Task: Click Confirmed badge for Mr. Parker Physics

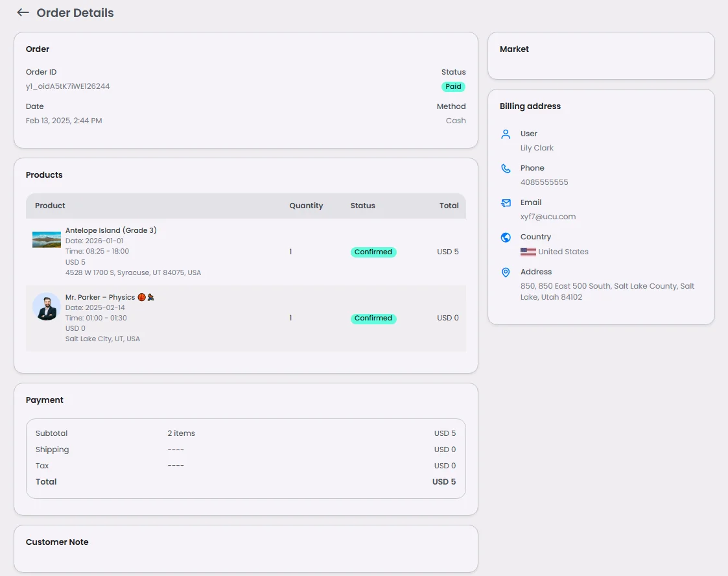Action: coord(373,318)
